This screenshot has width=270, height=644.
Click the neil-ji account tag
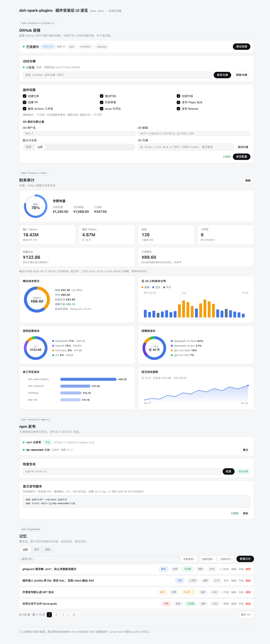pos(48,47)
